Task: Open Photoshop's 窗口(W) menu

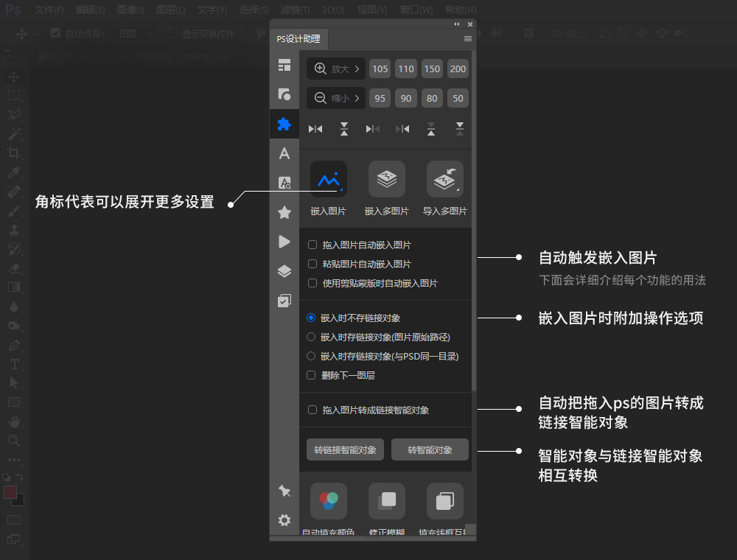Action: click(416, 10)
